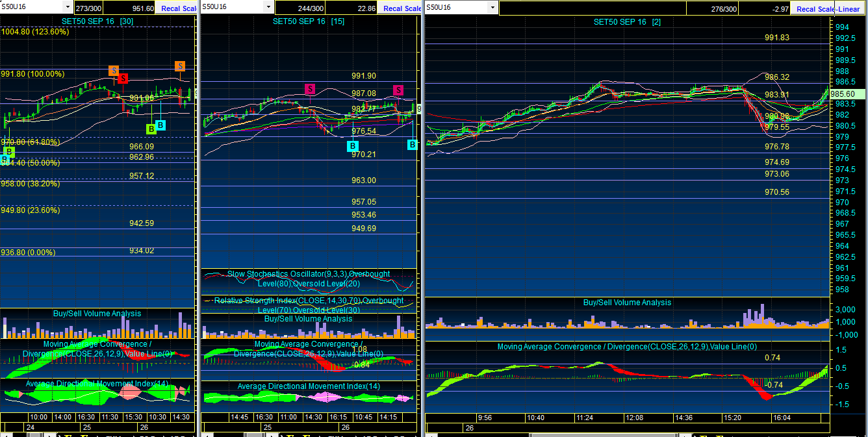Click the price level label 976.78
The width and height of the screenshot is (868, 437).
pos(777,147)
